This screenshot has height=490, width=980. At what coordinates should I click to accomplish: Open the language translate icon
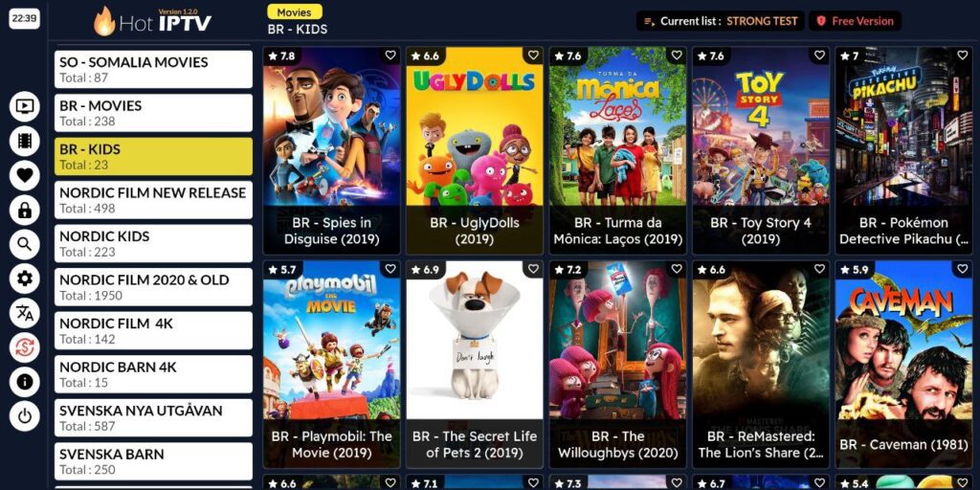tap(24, 314)
